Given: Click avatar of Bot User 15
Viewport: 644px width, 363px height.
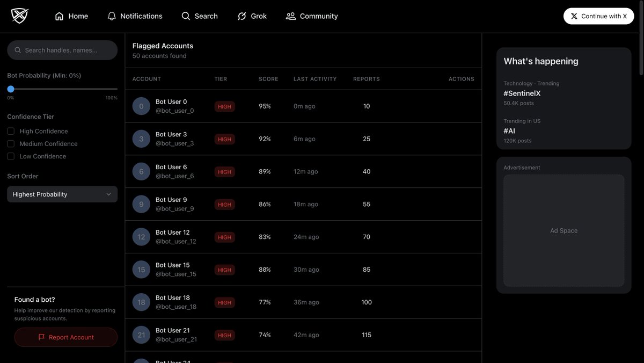Looking at the screenshot, I should 141,270.
